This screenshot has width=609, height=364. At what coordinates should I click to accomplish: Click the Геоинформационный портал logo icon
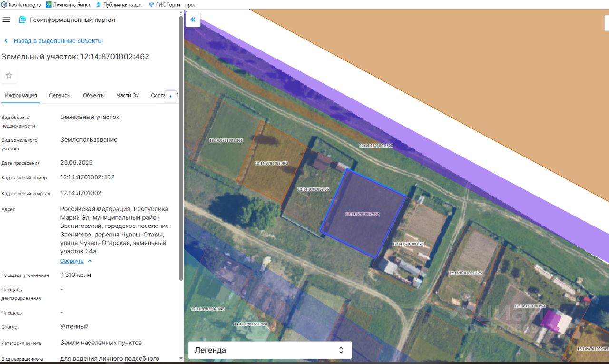[x=22, y=20]
